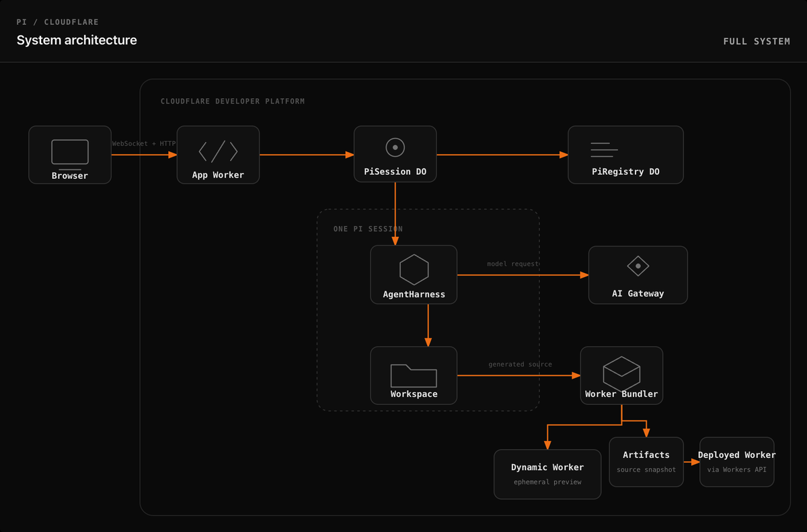Select the Workspace label
The image size is (807, 532).
tap(414, 394)
